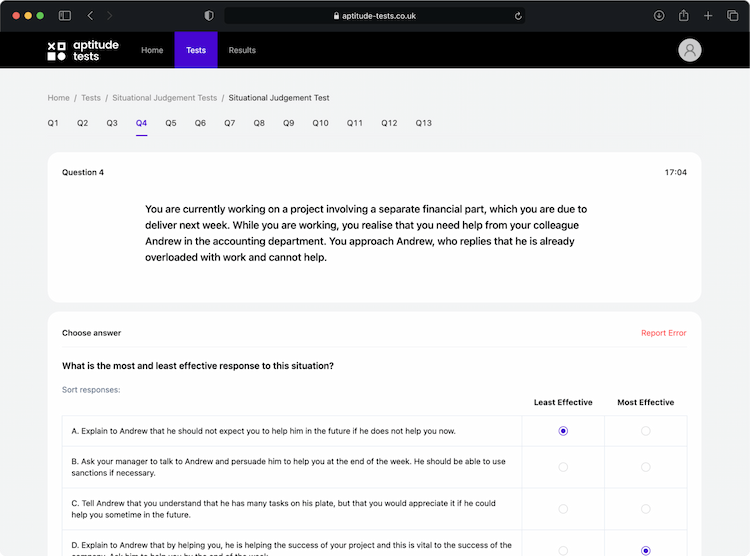Mark response C as Least Effective

tap(563, 509)
